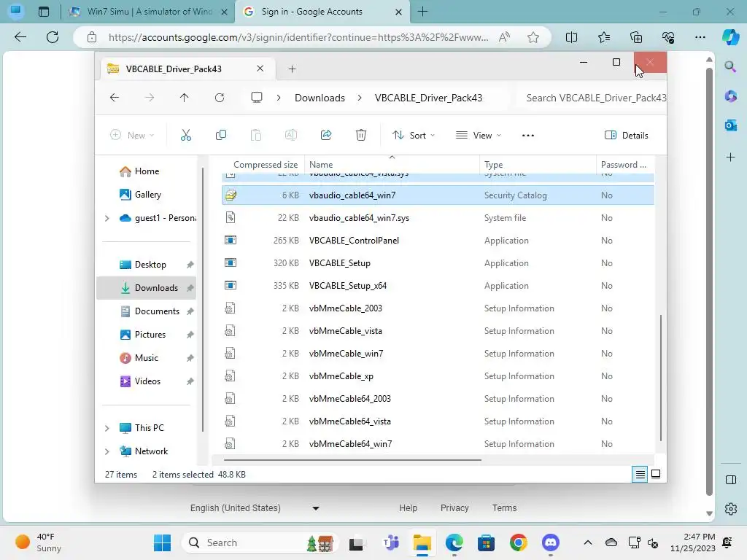The height and width of the screenshot is (560, 747).
Task: Open Documents in the navigation pane
Action: point(157,311)
